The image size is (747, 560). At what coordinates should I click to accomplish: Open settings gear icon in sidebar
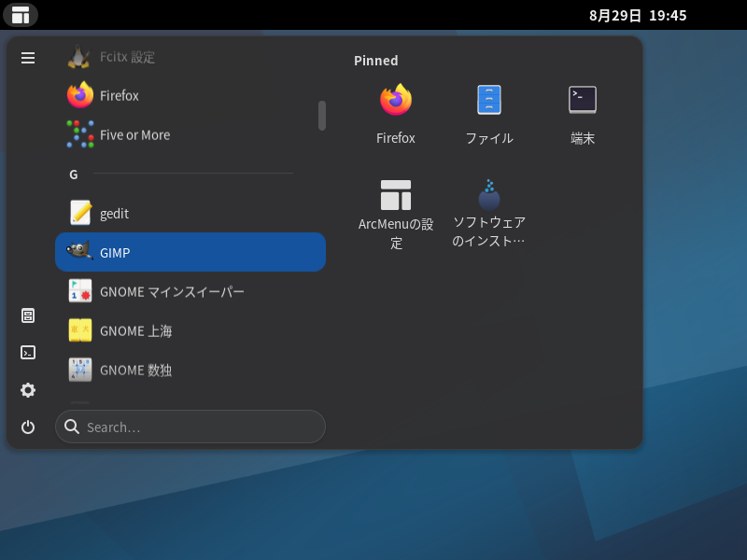(x=28, y=390)
